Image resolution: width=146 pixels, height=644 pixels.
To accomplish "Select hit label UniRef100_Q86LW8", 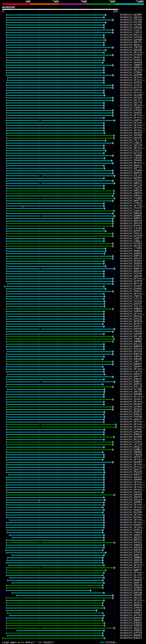I will pos(131,593).
